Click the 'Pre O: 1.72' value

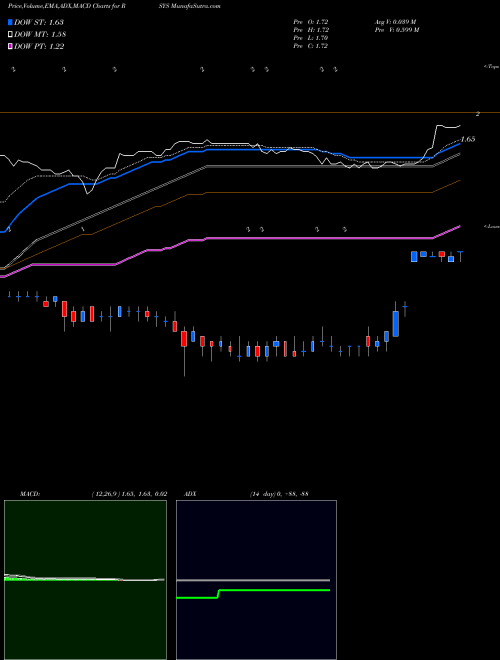311,22
